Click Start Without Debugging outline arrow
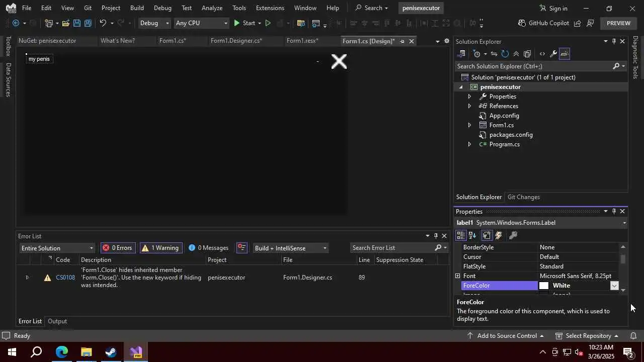The width and height of the screenshot is (644, 362). pos(268,23)
